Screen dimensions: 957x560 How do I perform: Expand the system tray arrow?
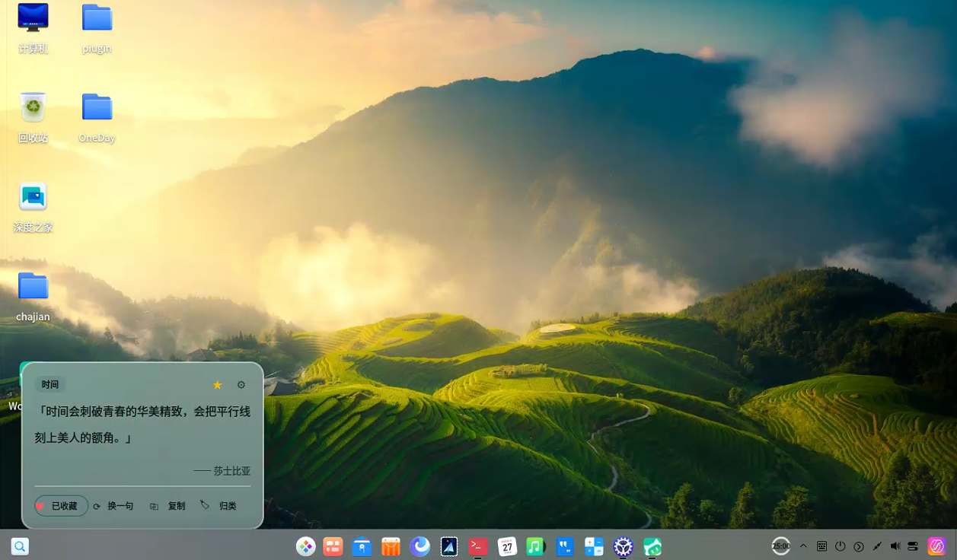click(803, 546)
